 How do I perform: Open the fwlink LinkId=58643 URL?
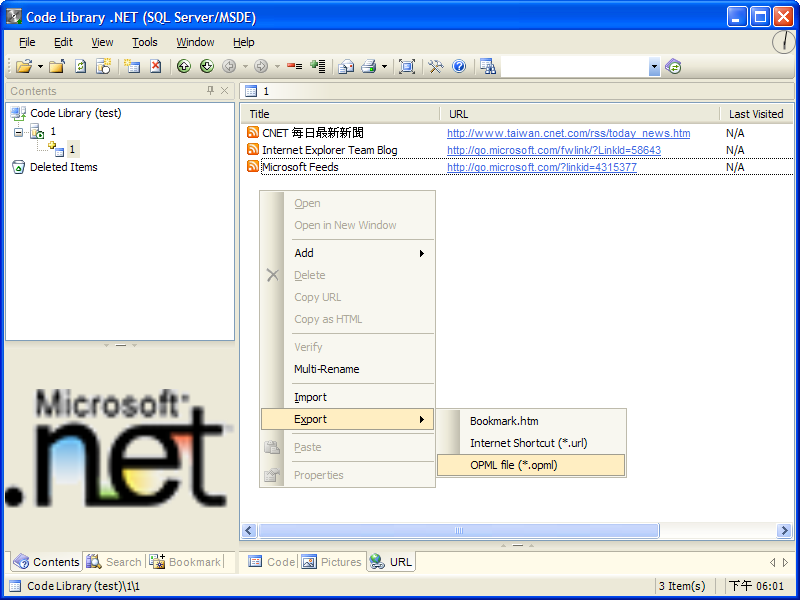554,150
